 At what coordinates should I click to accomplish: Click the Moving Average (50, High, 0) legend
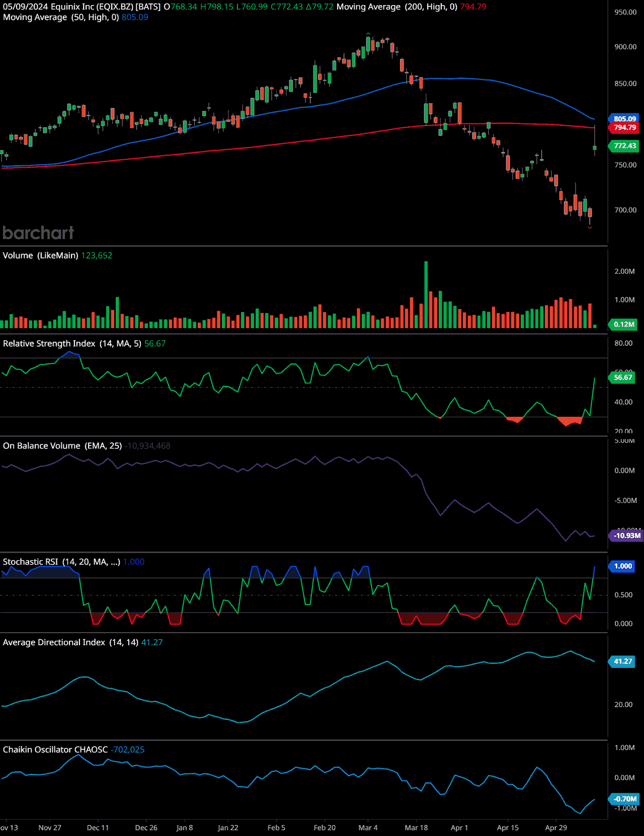pyautogui.click(x=61, y=17)
